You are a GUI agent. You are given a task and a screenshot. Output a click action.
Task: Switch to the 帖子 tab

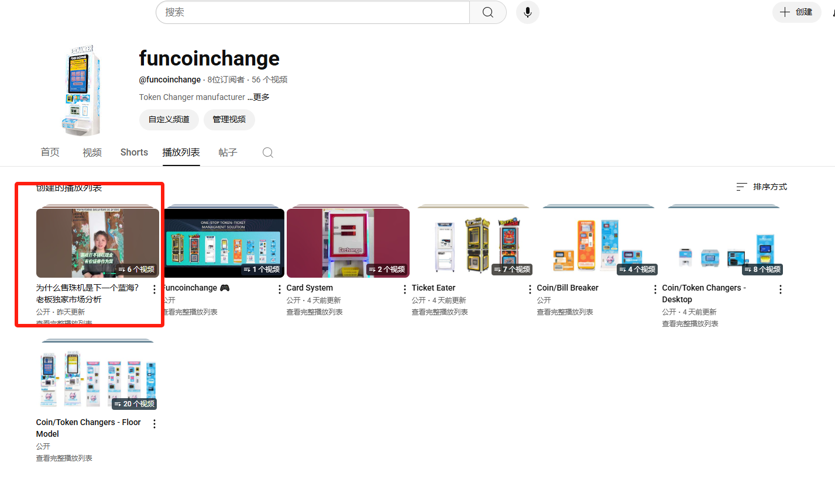click(x=228, y=153)
